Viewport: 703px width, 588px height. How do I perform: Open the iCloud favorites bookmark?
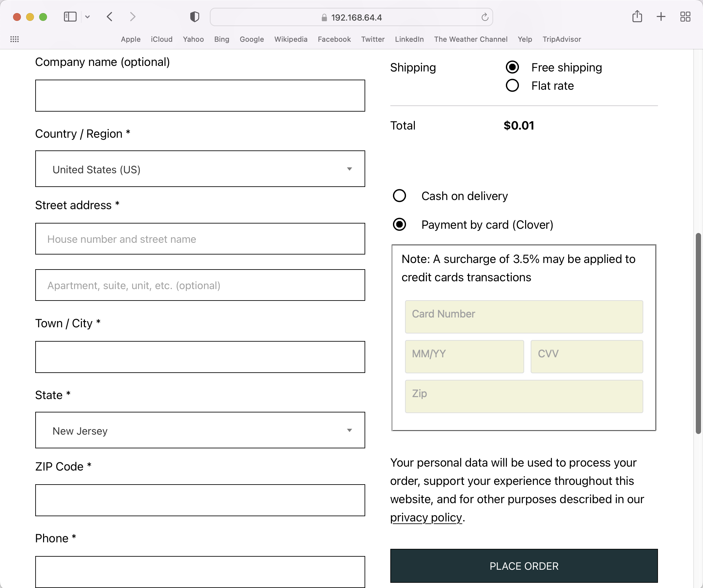click(x=162, y=39)
